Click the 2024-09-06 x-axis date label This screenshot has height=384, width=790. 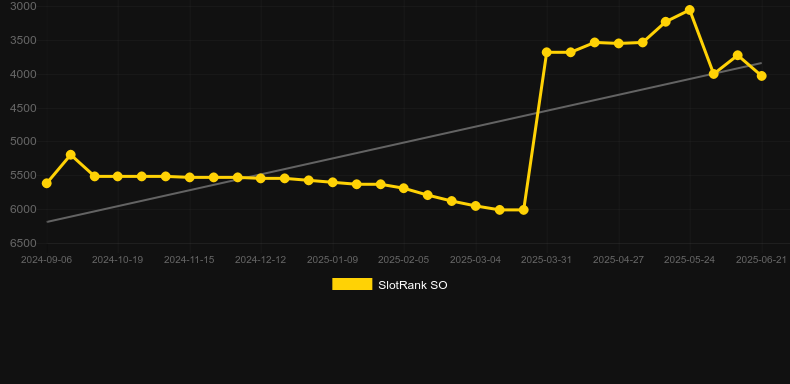point(46,260)
